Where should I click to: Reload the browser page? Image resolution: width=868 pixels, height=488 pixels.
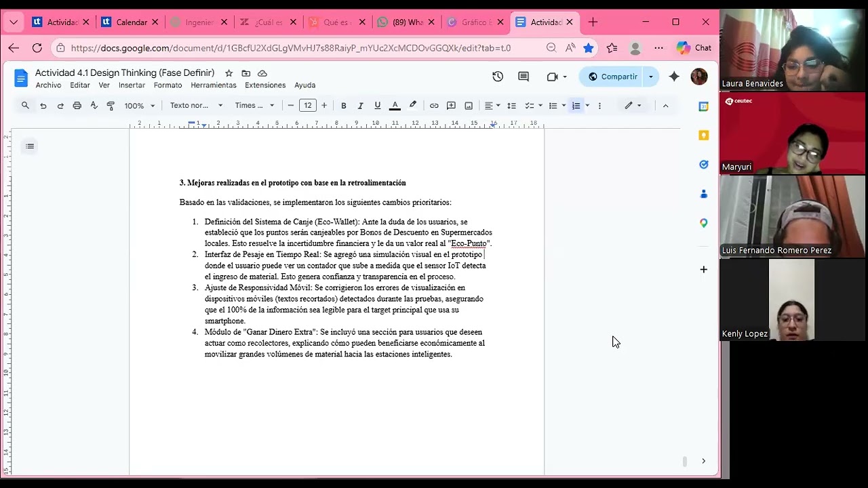tap(37, 48)
